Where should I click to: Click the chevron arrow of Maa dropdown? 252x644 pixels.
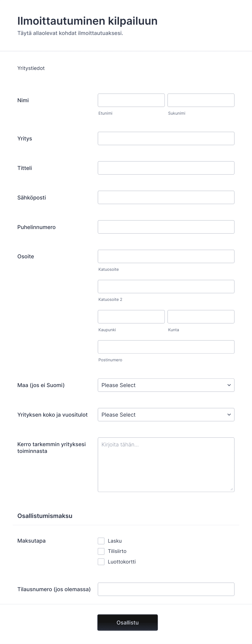point(229,385)
